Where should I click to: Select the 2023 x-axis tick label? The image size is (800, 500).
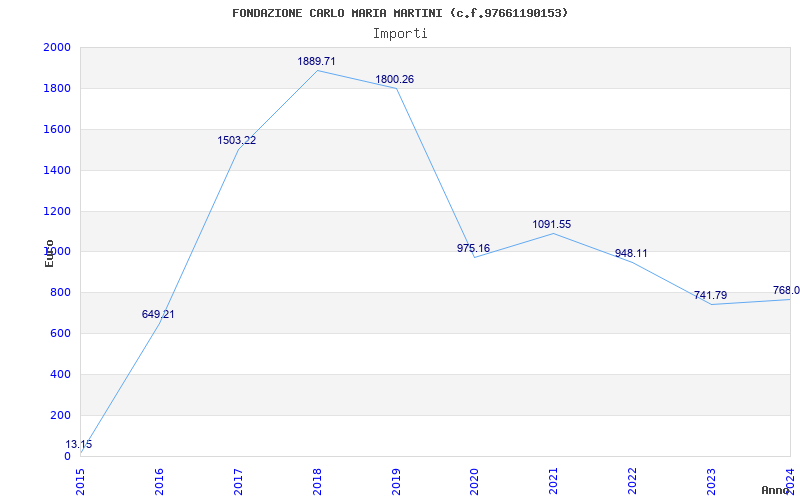coord(711,482)
